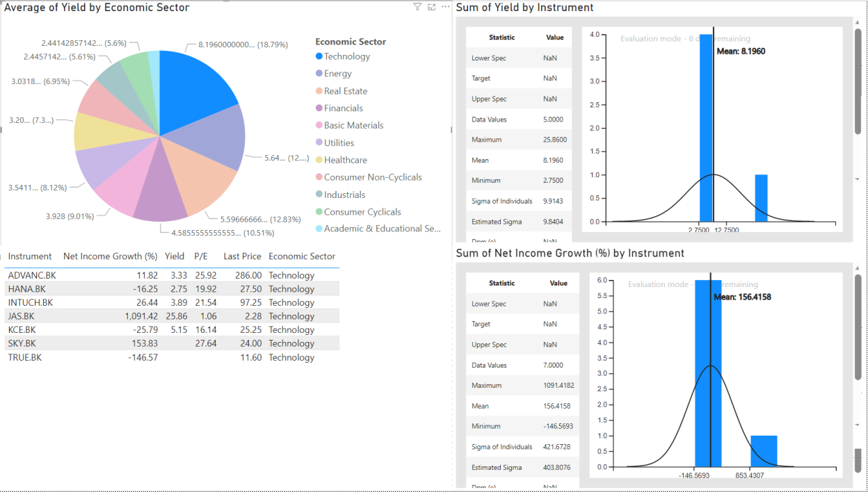Select the Maximum statistic row showing 25.8600
This screenshot has height=492, width=868.
(518, 140)
